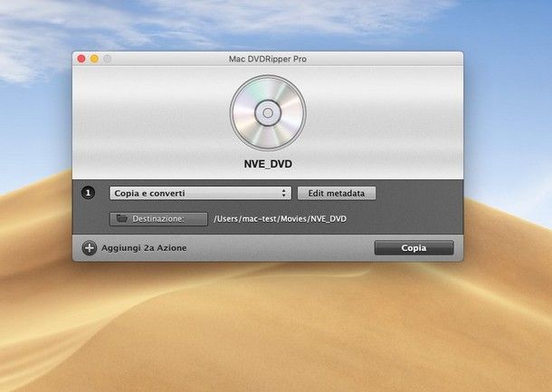Click the Edit metadata button
Image resolution: width=552 pixels, height=392 pixels.
[x=337, y=193]
